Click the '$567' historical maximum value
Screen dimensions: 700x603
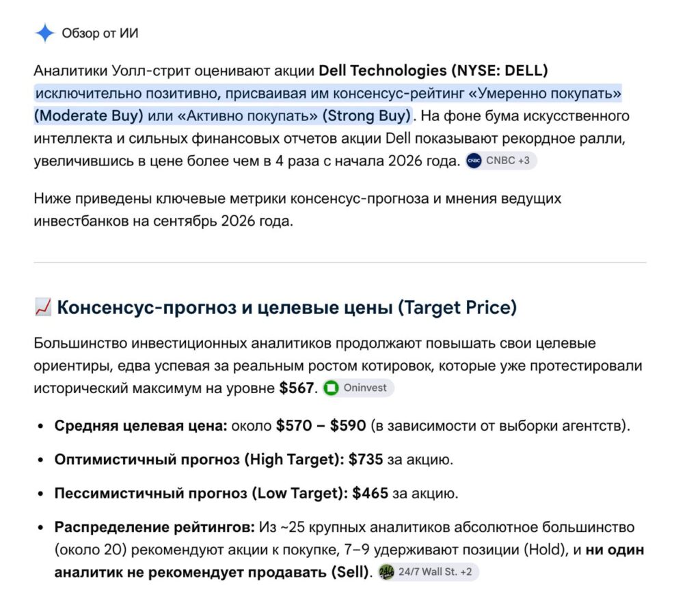click(297, 388)
